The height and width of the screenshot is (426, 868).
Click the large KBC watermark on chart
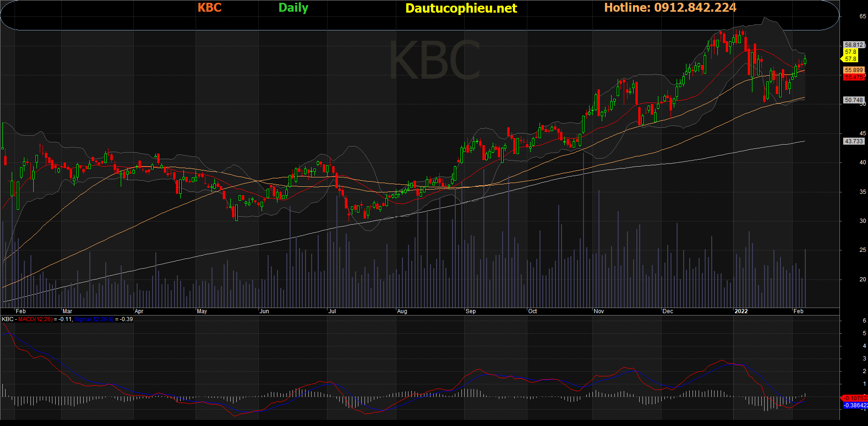434,61
